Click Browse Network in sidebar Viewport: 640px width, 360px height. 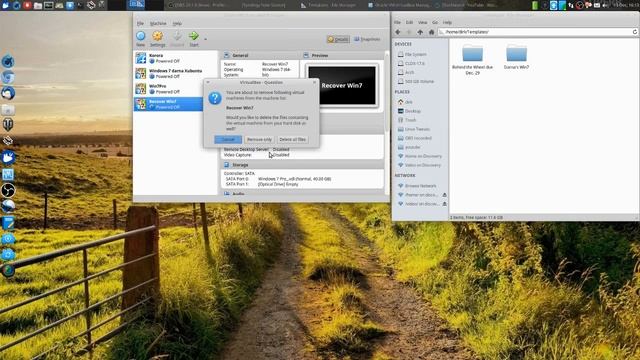coord(420,186)
